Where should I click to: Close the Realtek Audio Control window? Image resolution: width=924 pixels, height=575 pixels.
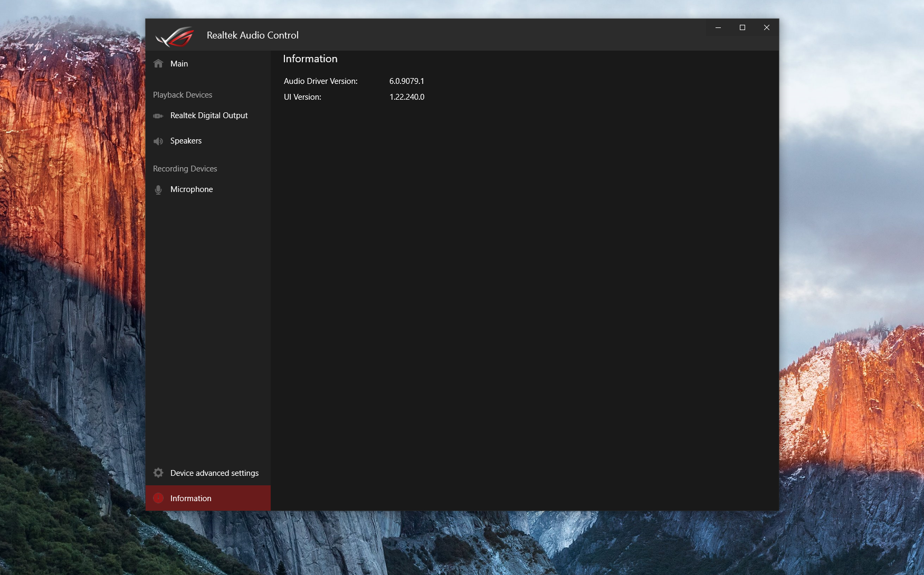tap(767, 27)
